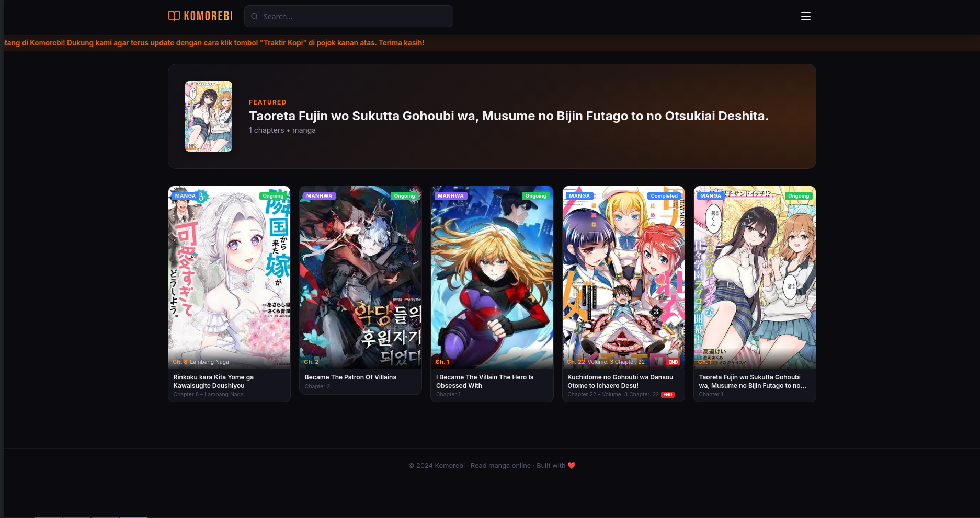Click Completed badge on Kuchidome card
Screen dimensions: 980x518
pyautogui.click(x=664, y=196)
